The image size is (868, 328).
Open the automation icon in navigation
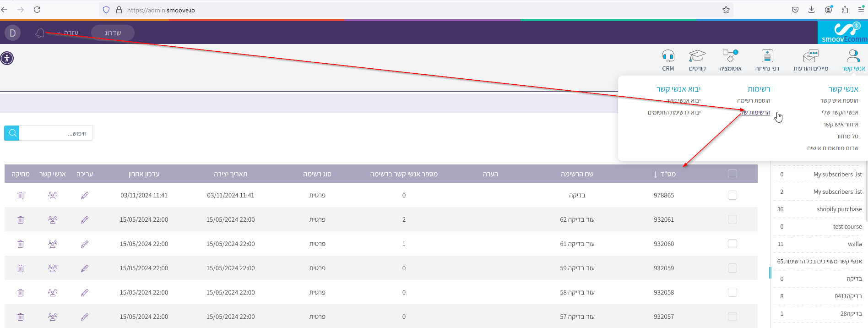pos(730,56)
